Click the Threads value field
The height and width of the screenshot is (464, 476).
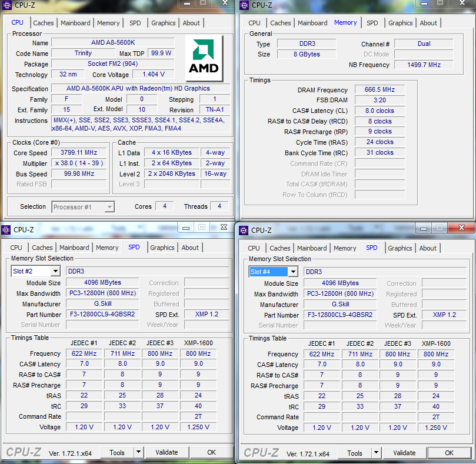point(219,206)
